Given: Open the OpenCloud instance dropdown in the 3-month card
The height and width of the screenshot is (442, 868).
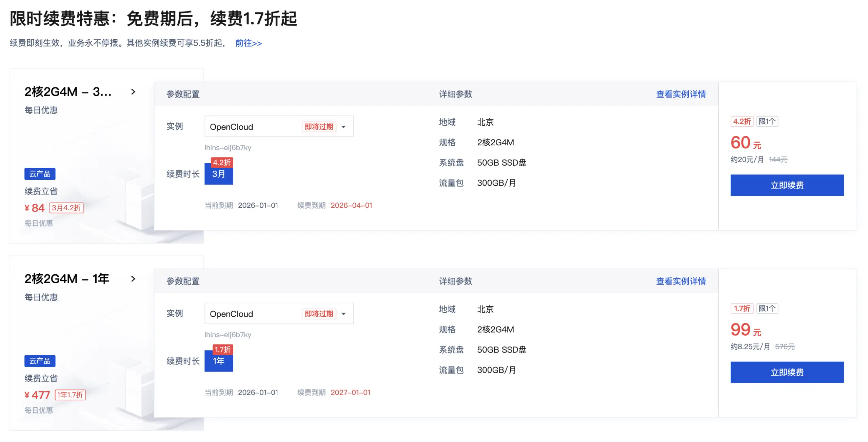Looking at the screenshot, I should (343, 126).
